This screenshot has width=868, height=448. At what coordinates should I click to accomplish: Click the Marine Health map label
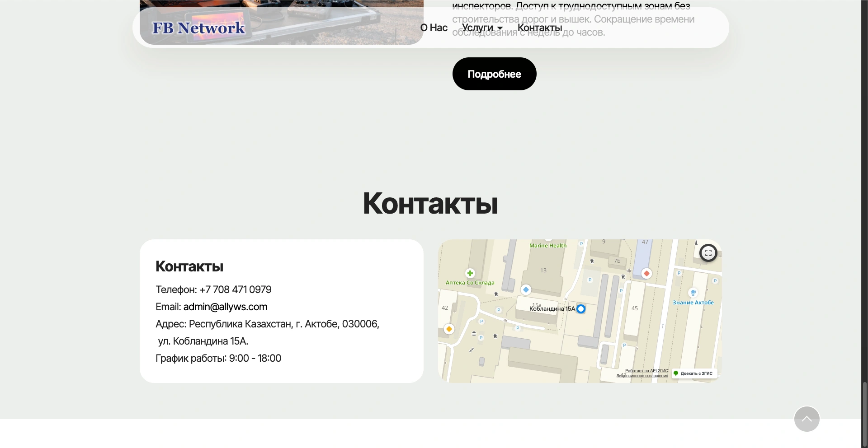[x=548, y=246]
